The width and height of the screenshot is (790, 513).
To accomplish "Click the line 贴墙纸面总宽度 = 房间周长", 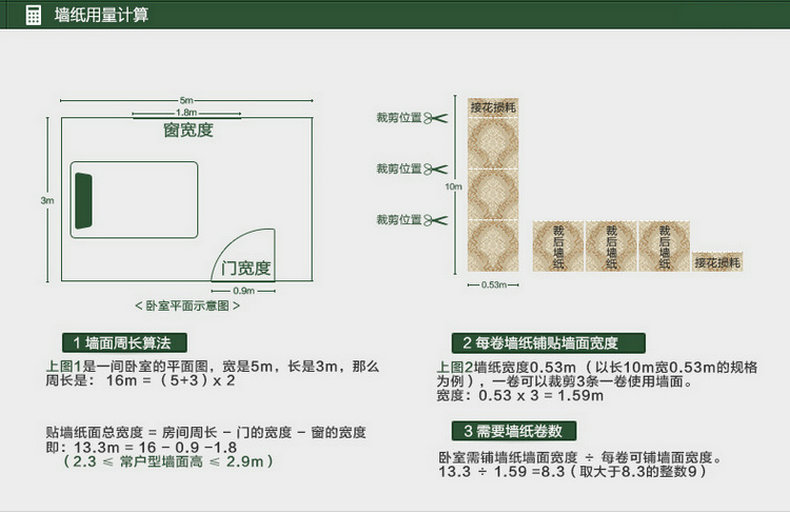I will click(x=206, y=432).
